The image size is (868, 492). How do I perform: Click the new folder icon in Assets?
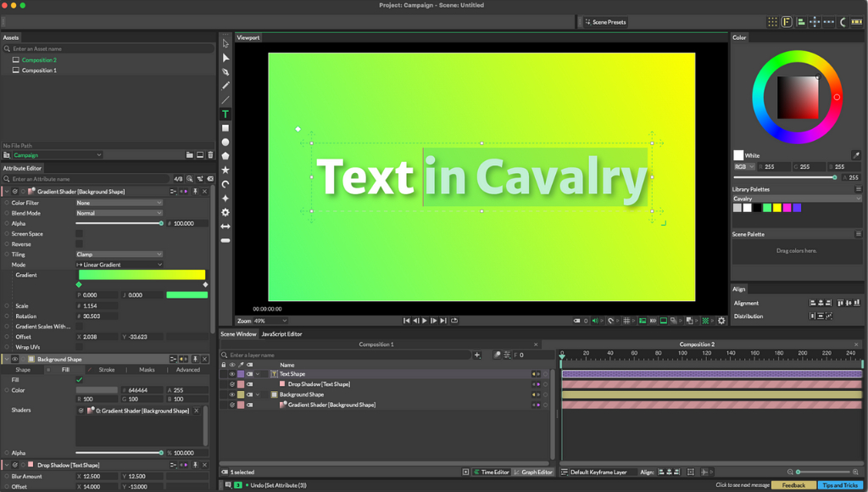tap(189, 155)
